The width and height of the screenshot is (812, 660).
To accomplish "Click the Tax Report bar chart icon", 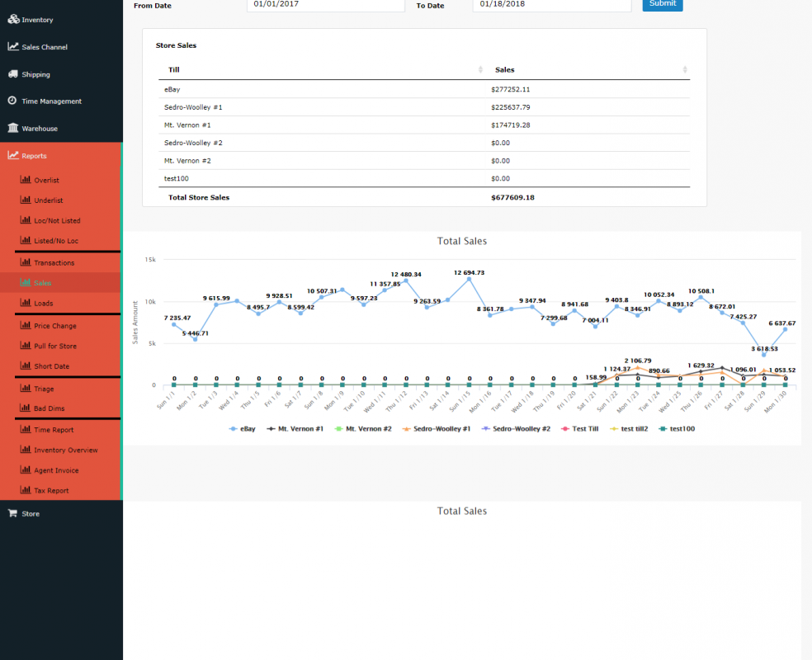I will coord(26,490).
